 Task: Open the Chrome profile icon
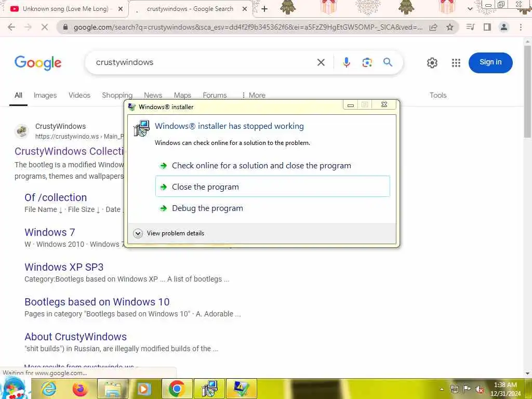point(504,27)
